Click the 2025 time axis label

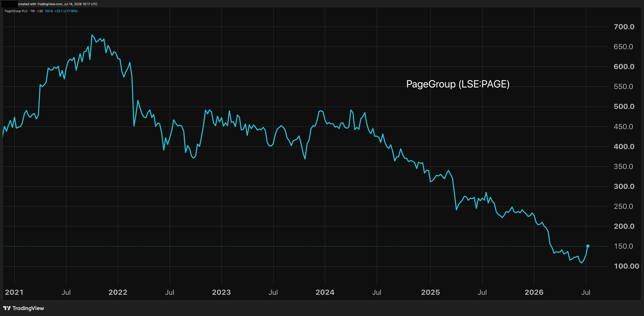(x=430, y=292)
